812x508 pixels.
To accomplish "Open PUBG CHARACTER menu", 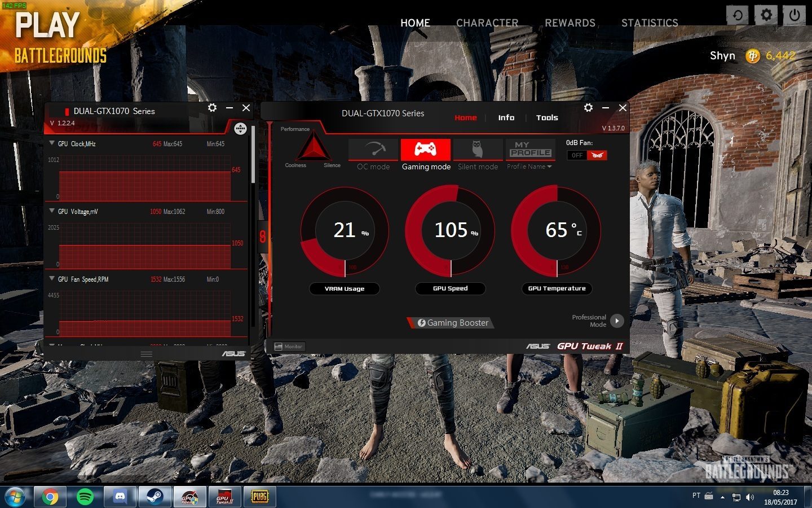I will click(x=487, y=23).
